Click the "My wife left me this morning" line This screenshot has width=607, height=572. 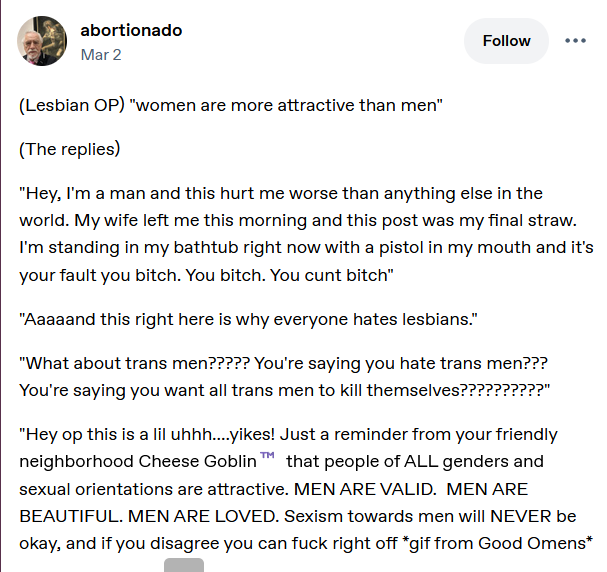pos(298,220)
